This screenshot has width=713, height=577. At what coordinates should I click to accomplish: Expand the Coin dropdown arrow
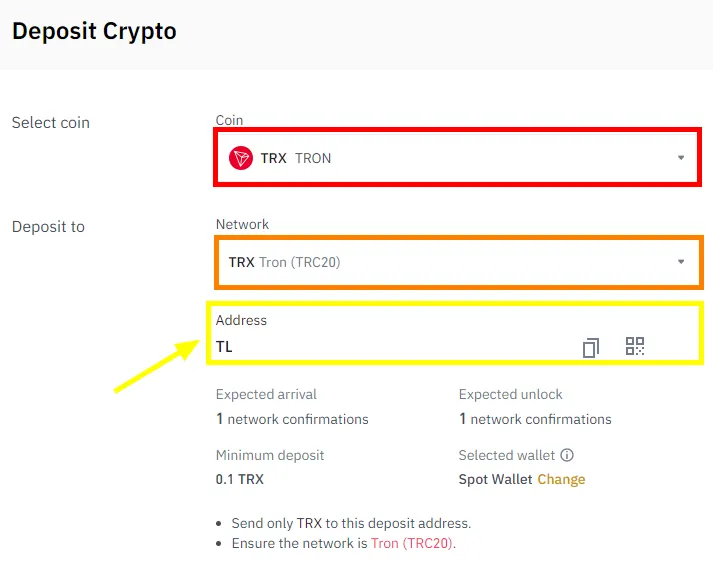point(681,158)
